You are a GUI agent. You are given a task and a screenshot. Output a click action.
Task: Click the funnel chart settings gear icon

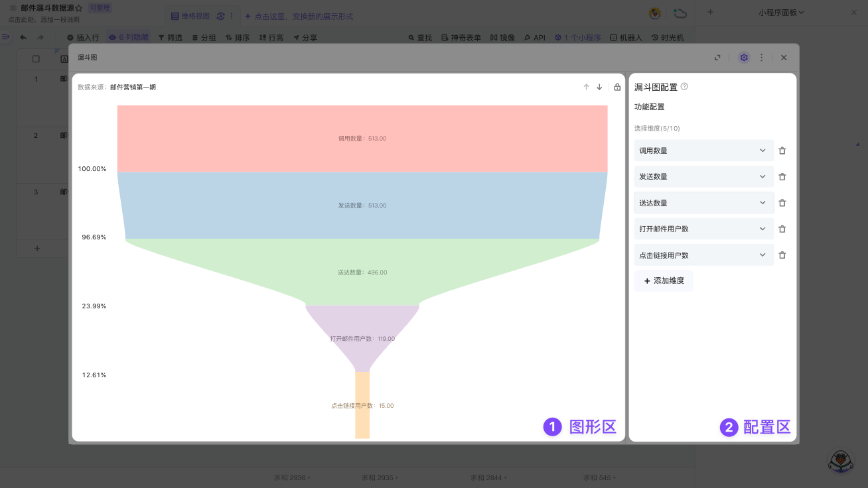coord(744,58)
